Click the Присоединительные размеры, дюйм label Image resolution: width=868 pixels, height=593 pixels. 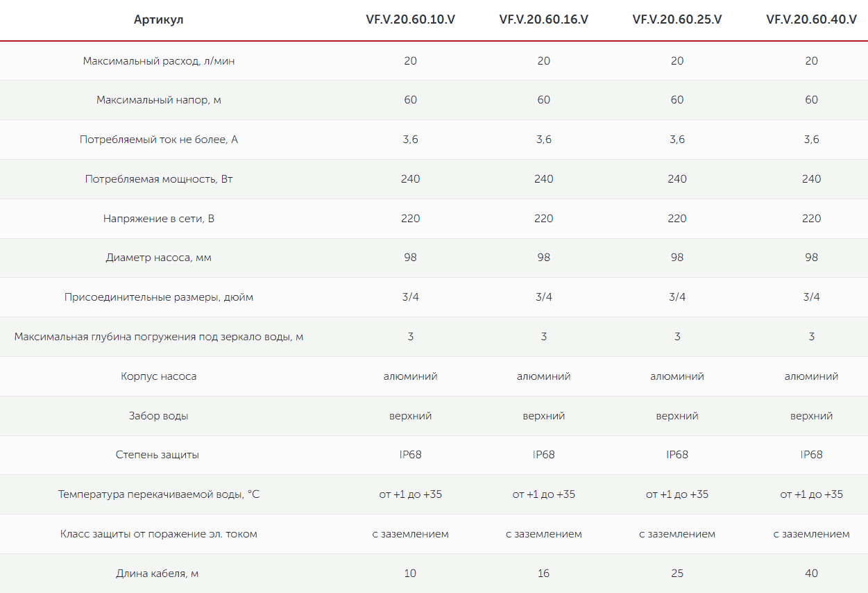pos(159,297)
